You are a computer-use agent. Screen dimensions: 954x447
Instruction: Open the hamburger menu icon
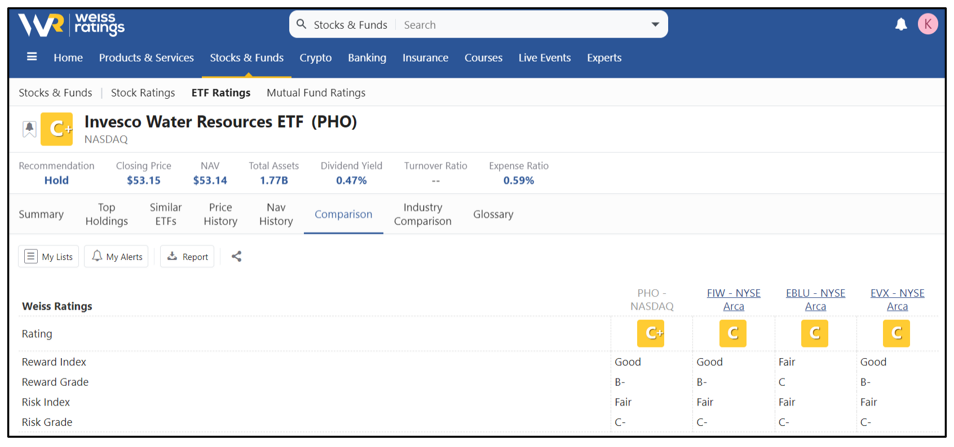32,57
